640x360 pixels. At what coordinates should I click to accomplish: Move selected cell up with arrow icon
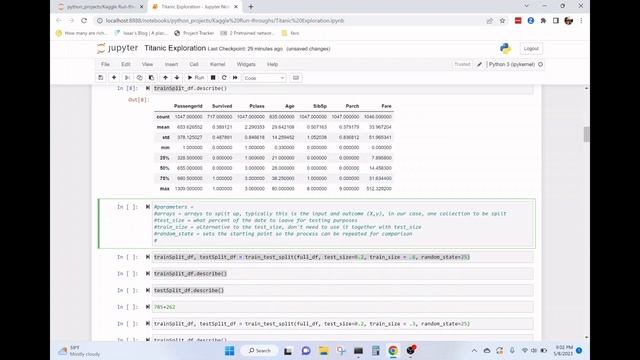click(x=165, y=78)
